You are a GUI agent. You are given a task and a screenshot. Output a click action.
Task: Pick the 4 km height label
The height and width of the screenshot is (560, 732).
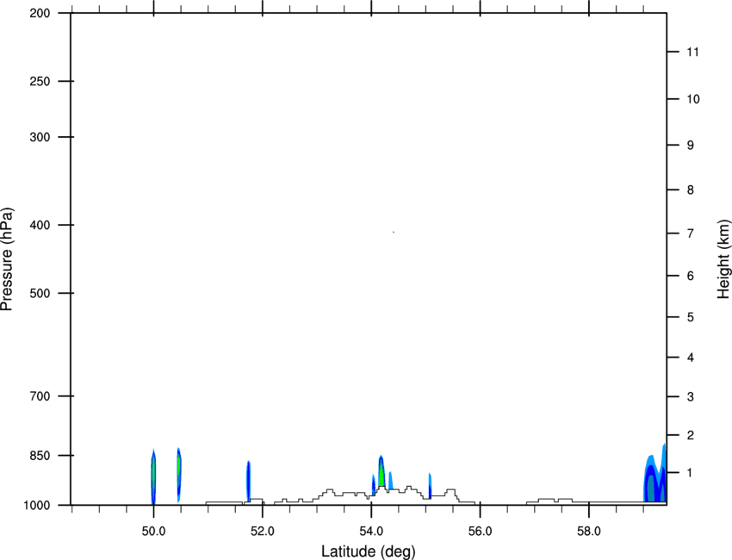click(x=691, y=358)
